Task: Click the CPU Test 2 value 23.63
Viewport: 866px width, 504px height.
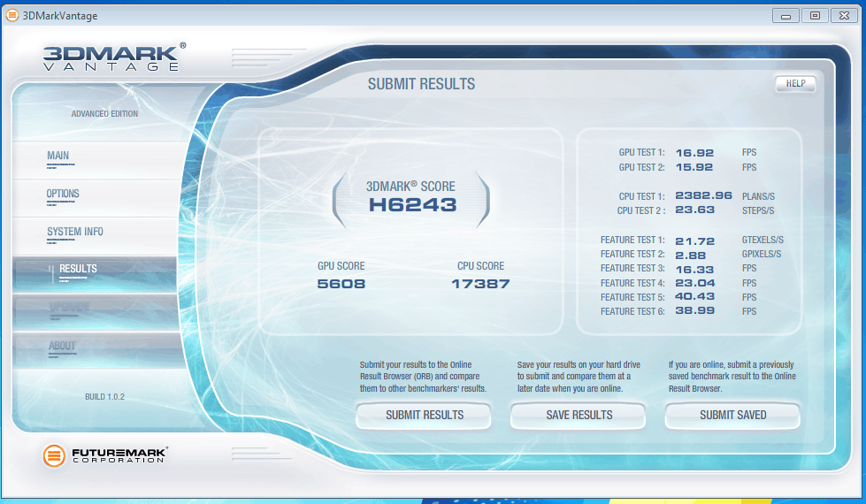Action: tap(694, 210)
